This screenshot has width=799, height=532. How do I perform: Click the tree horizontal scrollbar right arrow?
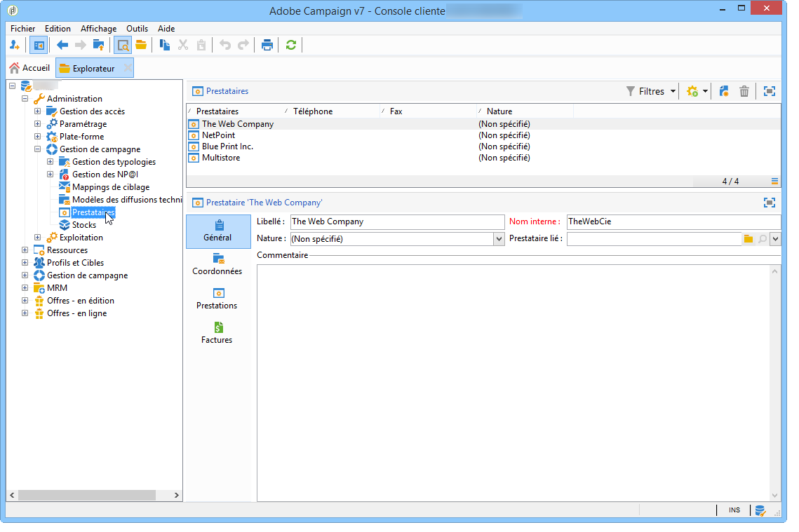pyautogui.click(x=176, y=496)
